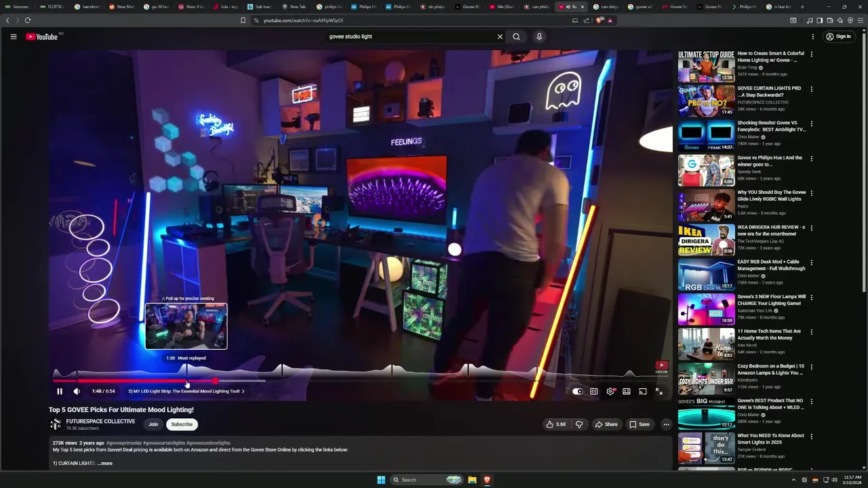Switch to the 'is hue bri' browser tab
868x488 pixels.
(779, 7)
